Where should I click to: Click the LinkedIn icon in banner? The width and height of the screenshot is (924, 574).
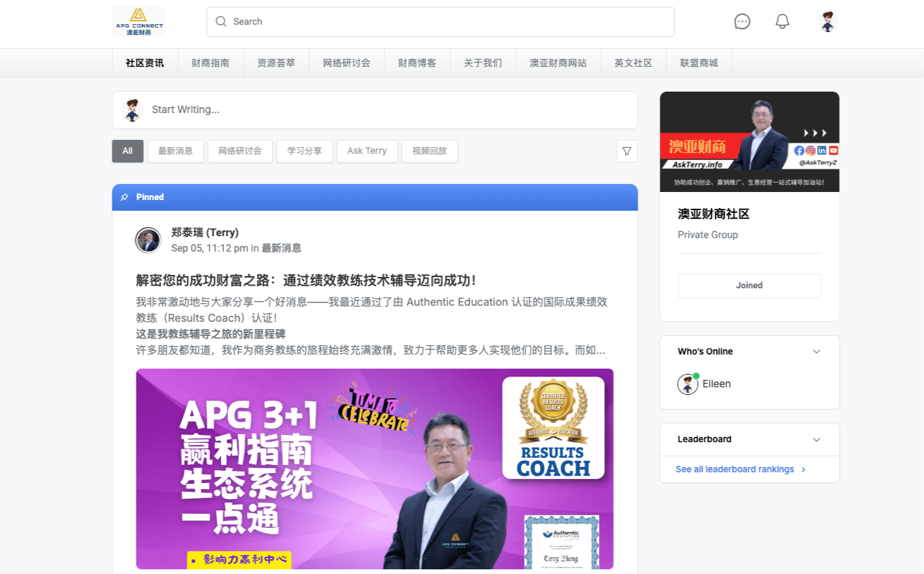pos(822,151)
